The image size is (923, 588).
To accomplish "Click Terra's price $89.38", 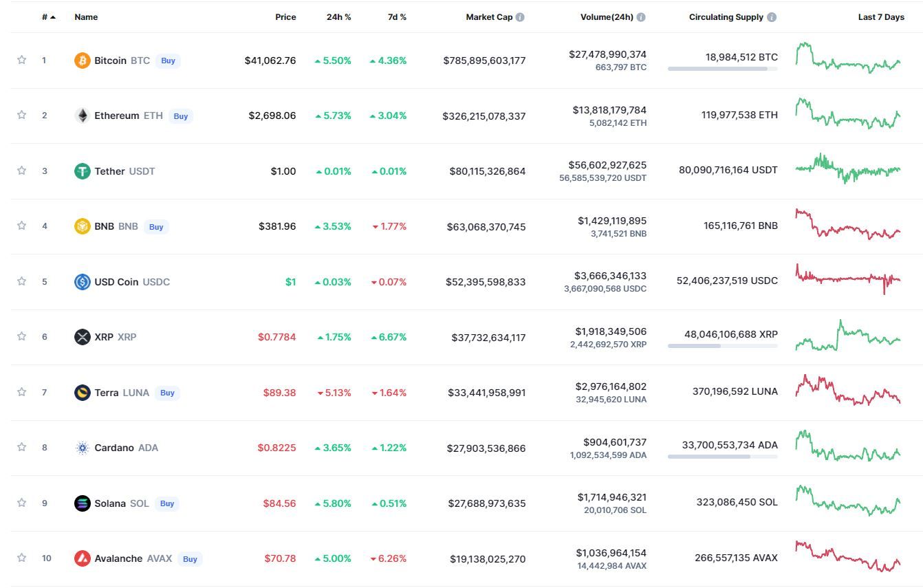I will pos(279,393).
